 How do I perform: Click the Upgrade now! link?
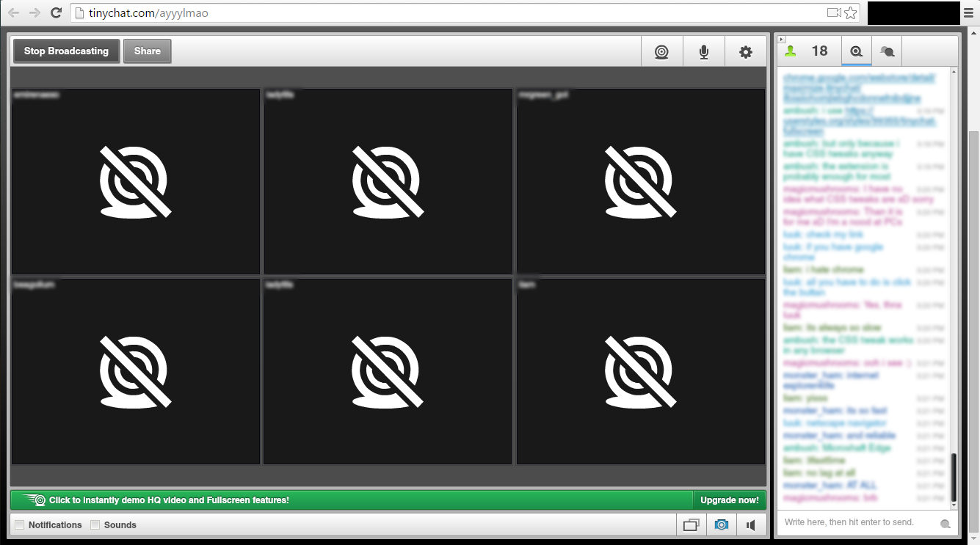pos(730,500)
